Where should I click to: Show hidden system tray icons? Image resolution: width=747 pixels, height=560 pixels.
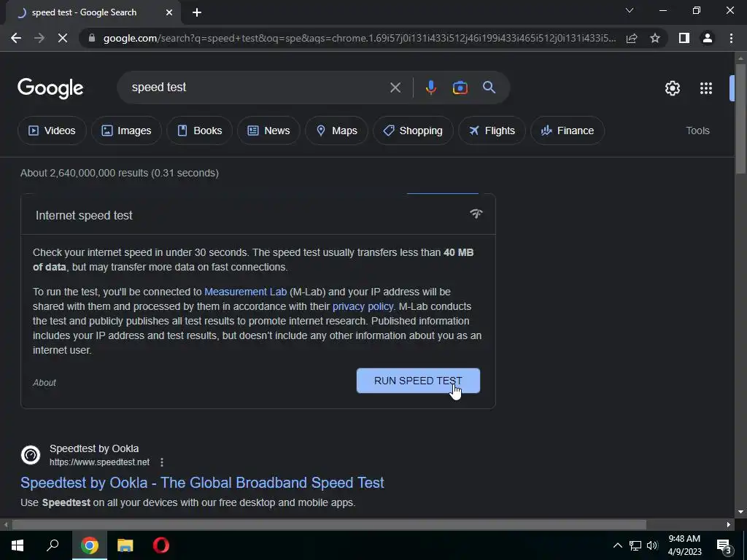coord(617,545)
